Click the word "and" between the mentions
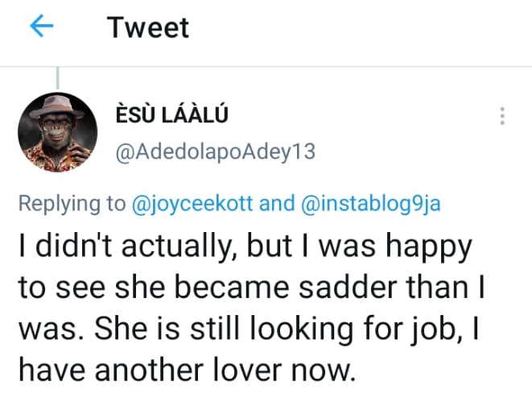 click(280, 204)
